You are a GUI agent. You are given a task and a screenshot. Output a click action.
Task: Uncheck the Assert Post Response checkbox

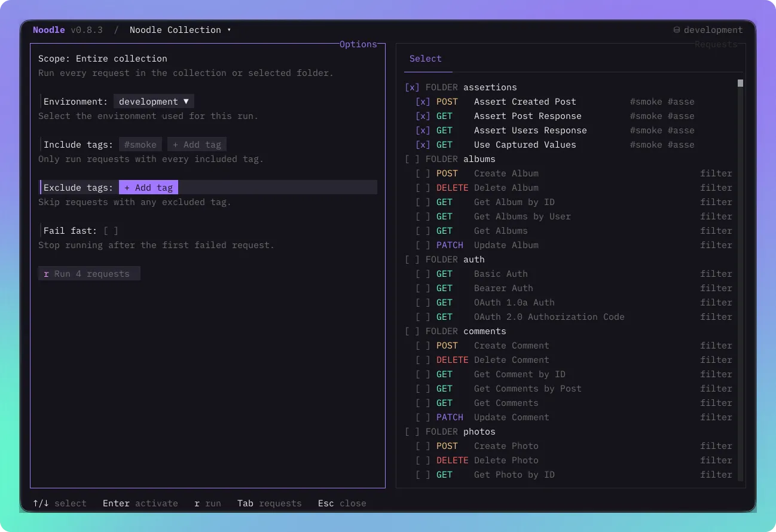coord(423,116)
